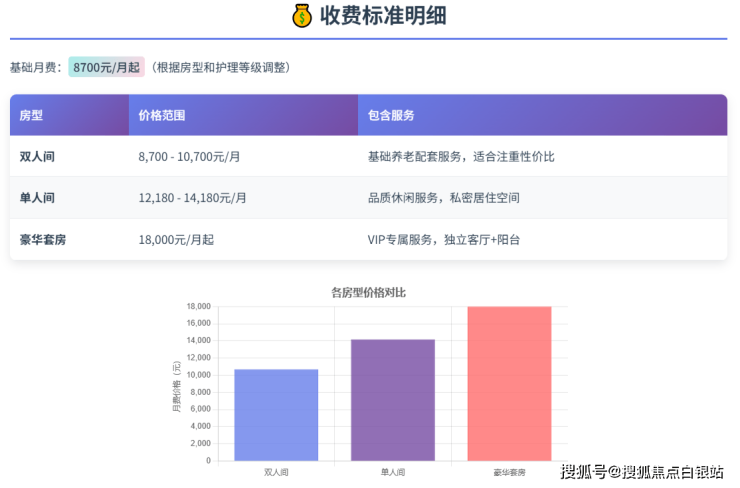The height and width of the screenshot is (488, 740).
Task: Select the 双人间 row label
Action: point(36,157)
